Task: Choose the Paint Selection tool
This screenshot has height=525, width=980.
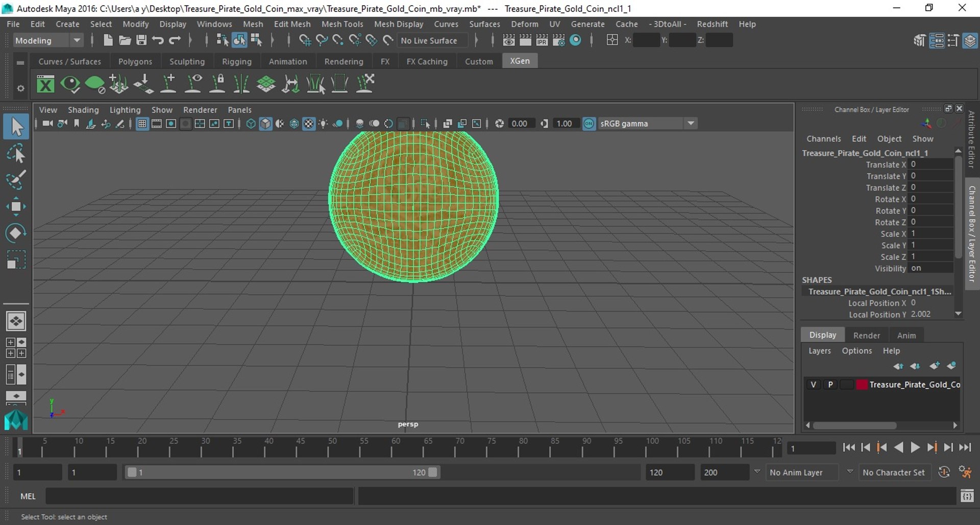Action: 16,180
